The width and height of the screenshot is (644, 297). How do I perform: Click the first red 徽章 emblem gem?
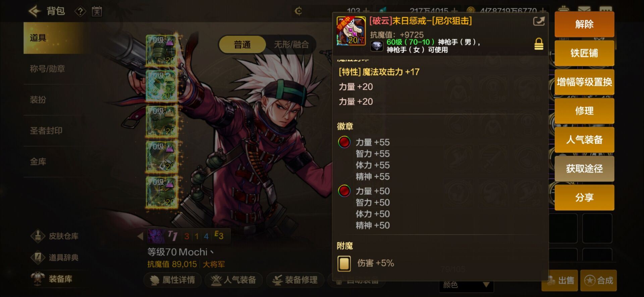pyautogui.click(x=344, y=142)
